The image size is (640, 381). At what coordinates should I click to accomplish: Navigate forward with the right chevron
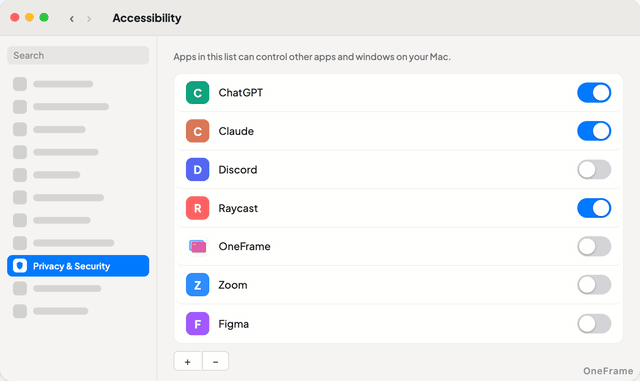click(89, 19)
